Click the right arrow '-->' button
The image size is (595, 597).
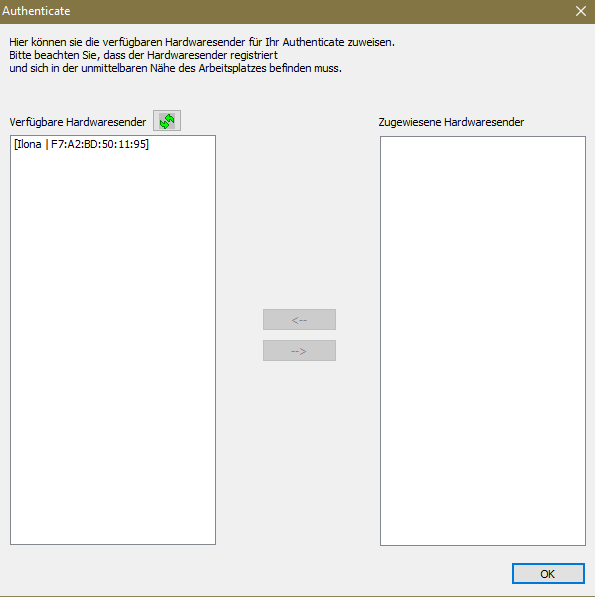(x=299, y=351)
